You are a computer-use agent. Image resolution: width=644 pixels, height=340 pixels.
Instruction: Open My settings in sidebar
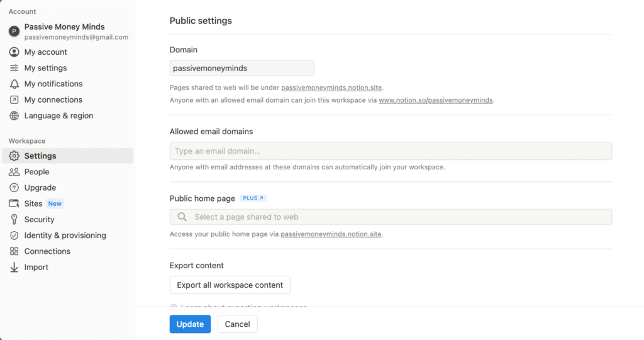(68, 68)
